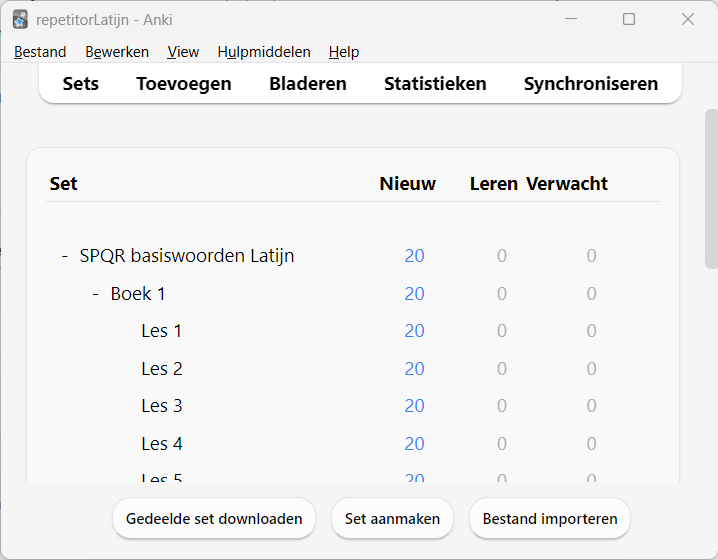Collapse the SPQR basiswoorden Latijn deck
The image size is (718, 560).
tap(65, 256)
